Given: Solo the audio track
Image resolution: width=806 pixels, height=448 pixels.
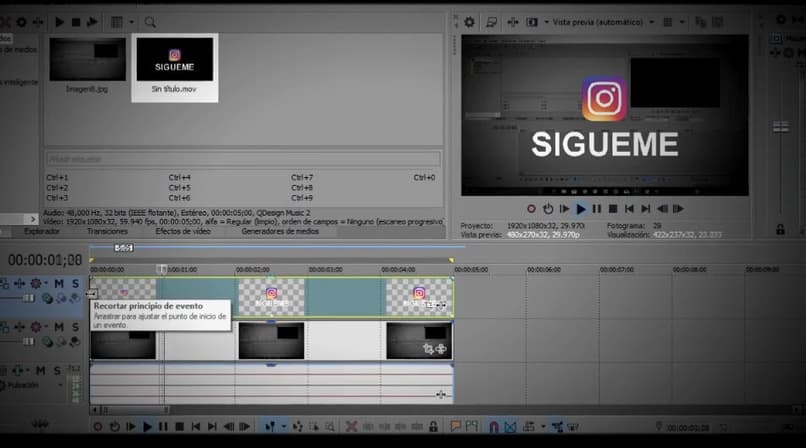Looking at the screenshot, I should 57,370.
